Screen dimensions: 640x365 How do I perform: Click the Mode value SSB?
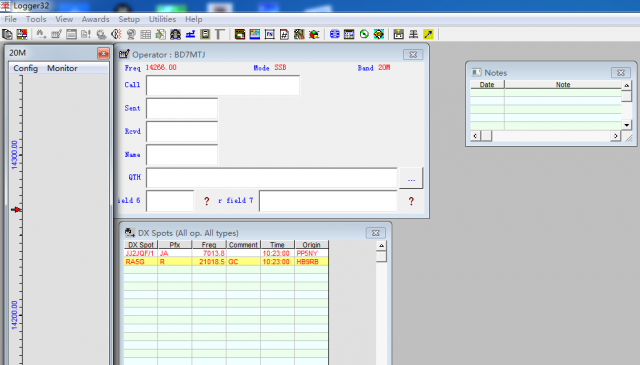280,67
